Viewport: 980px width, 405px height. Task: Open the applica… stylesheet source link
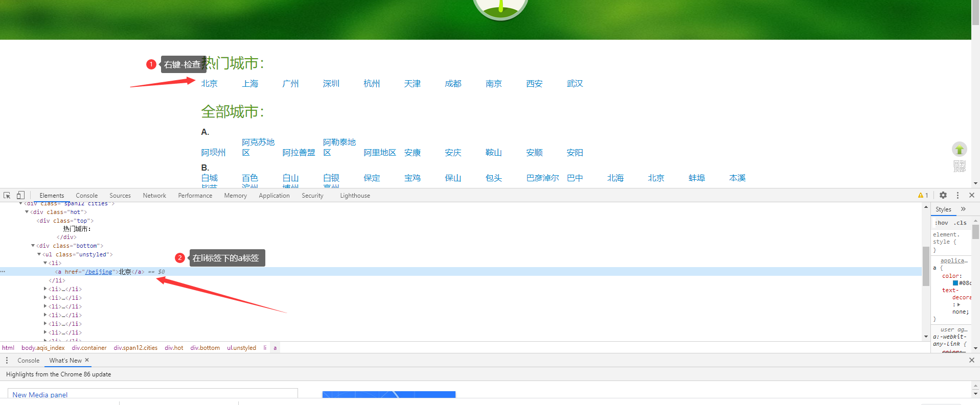click(954, 260)
